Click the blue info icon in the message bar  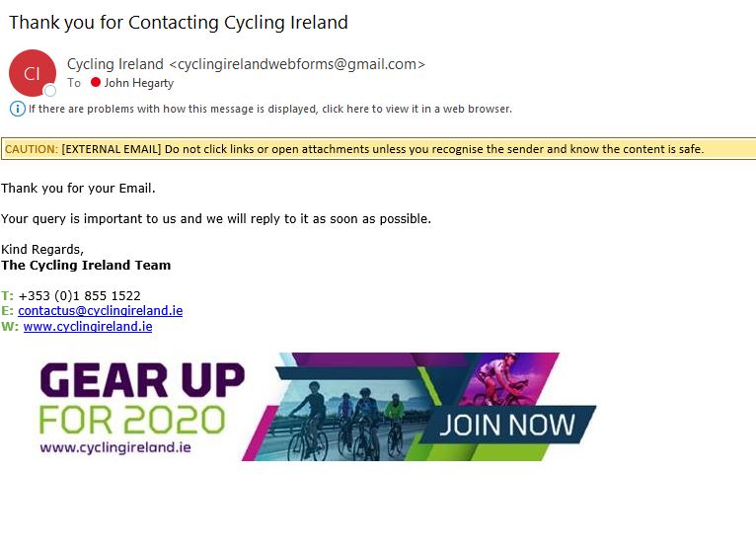(x=17, y=109)
